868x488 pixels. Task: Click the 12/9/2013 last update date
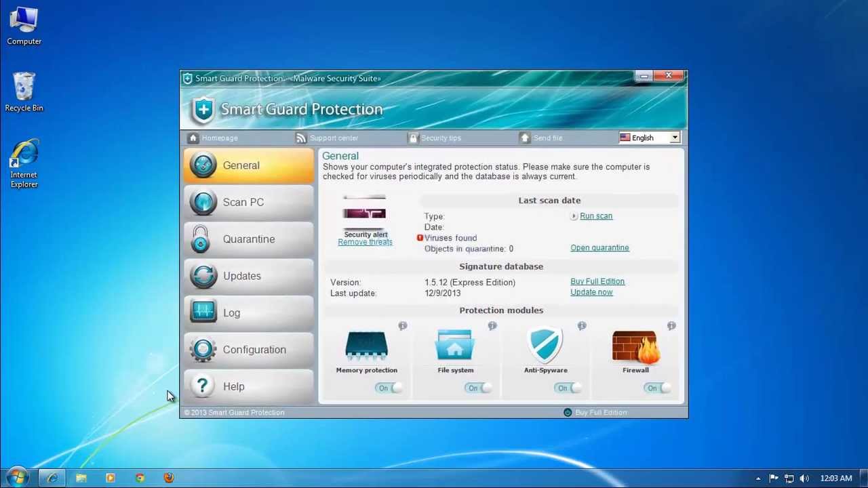pos(443,293)
